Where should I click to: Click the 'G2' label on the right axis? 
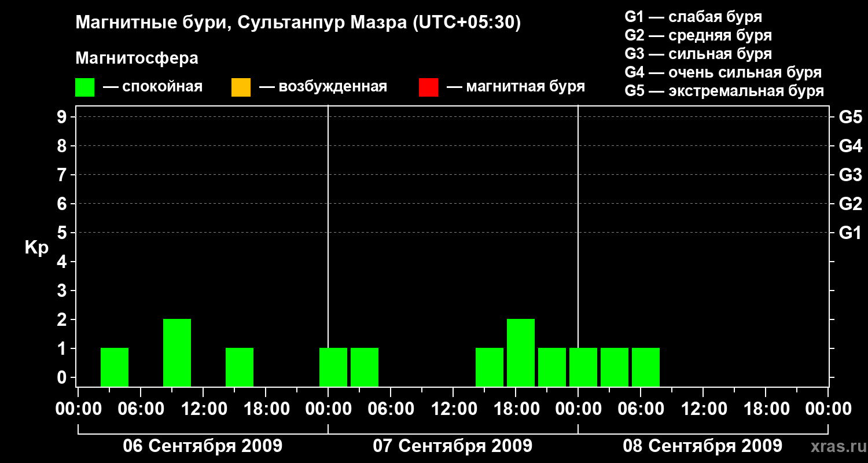[851, 204]
